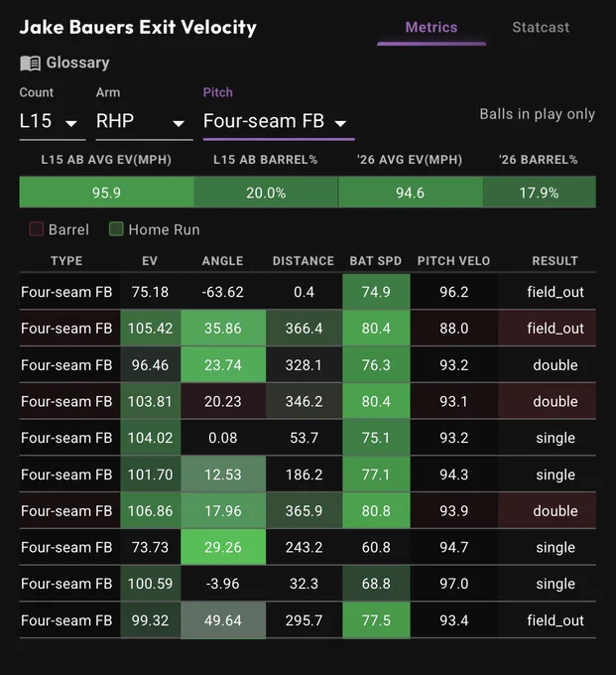Screen dimensions: 616x675
Task: Sort by the RESULT column header
Action: point(554,261)
